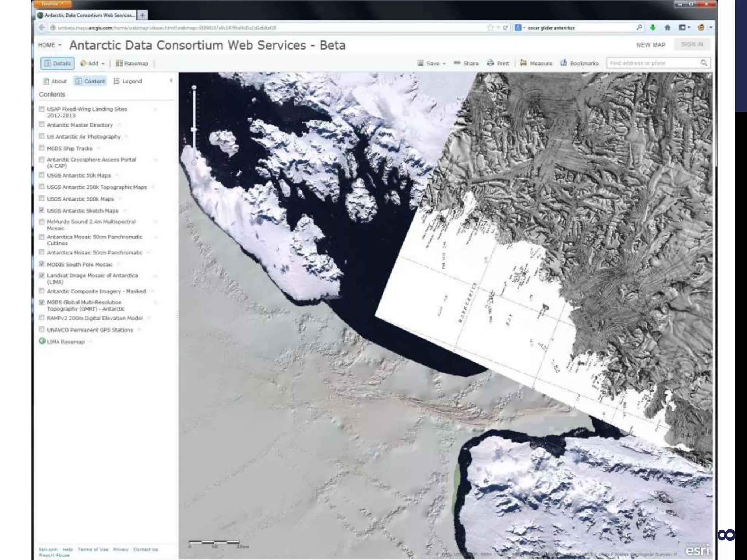Switch to the About tab

55,81
